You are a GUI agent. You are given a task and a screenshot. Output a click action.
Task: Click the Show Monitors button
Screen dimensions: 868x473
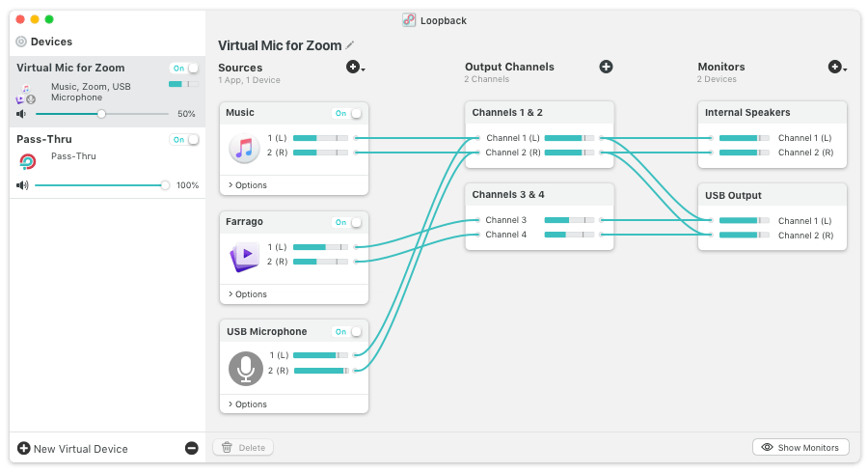pos(800,447)
